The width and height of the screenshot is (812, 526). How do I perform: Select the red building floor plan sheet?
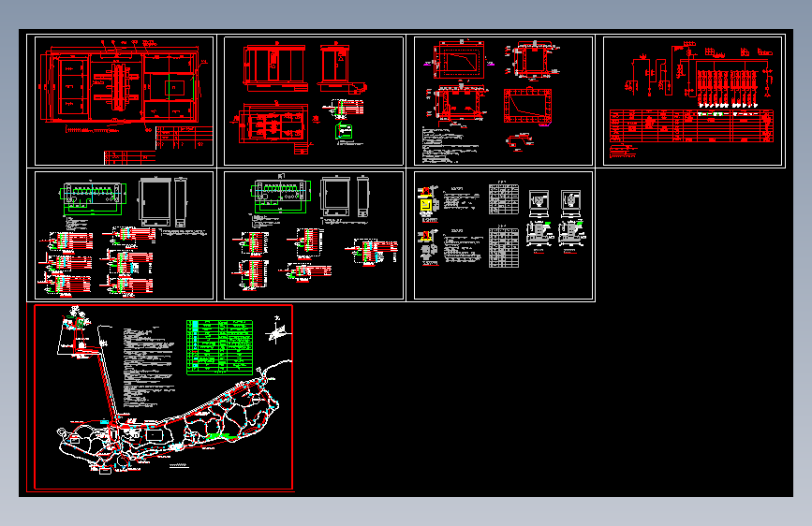(x=124, y=101)
